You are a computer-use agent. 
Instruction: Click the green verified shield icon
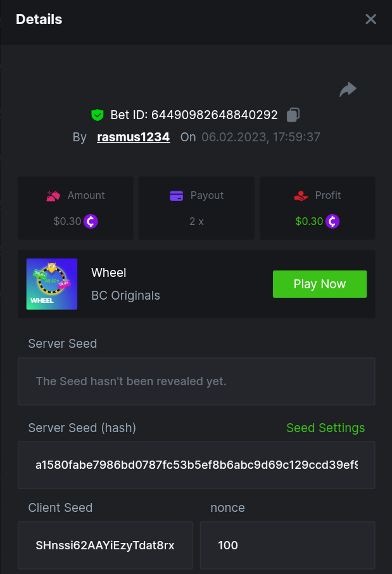[97, 115]
